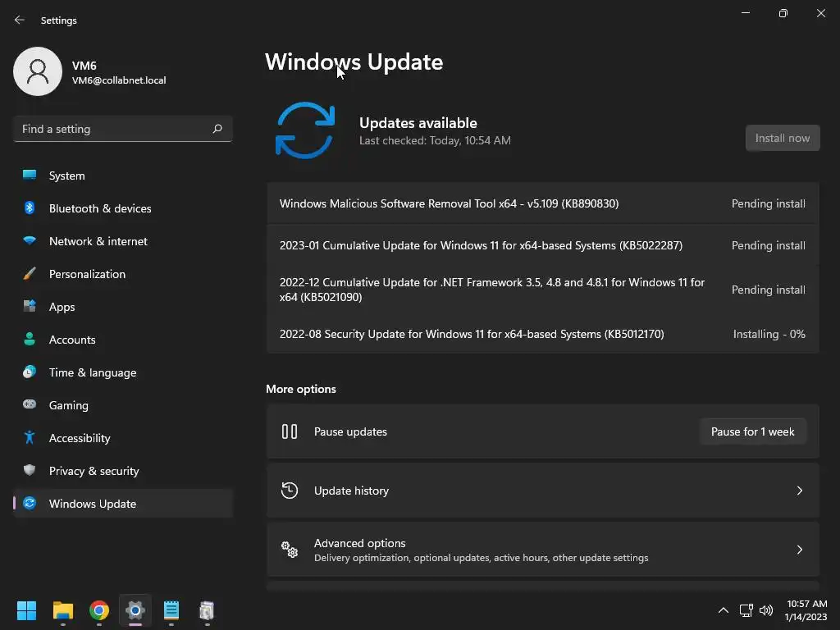840x630 pixels.
Task: Expand the hidden system tray icons chevron
Action: pyautogui.click(x=724, y=610)
